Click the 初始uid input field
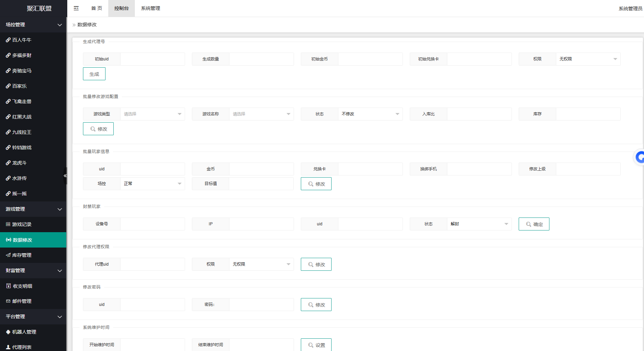The width and height of the screenshot is (644, 351). pos(152,59)
